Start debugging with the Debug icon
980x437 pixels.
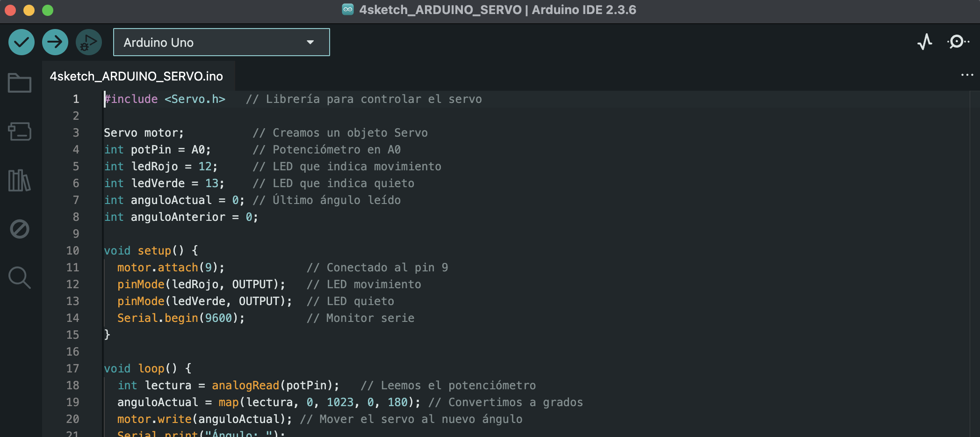pyautogui.click(x=89, y=42)
